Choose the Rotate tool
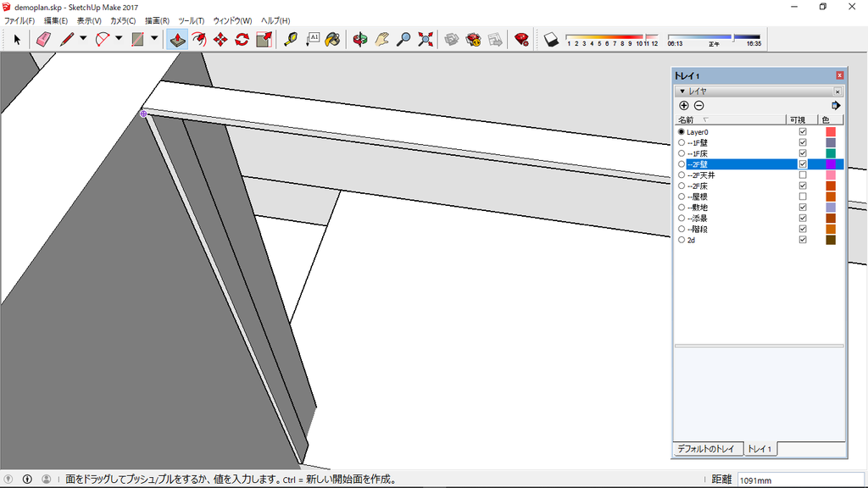This screenshot has width=868, height=488. point(242,39)
